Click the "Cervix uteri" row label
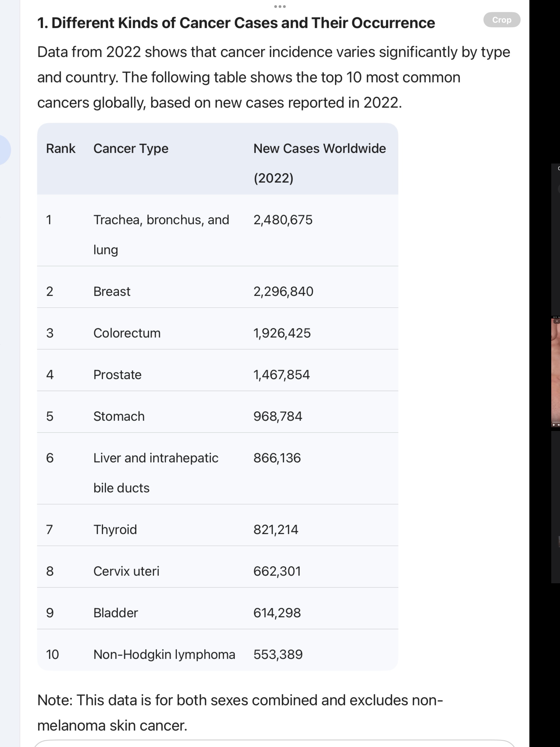560x747 pixels. [x=126, y=571]
